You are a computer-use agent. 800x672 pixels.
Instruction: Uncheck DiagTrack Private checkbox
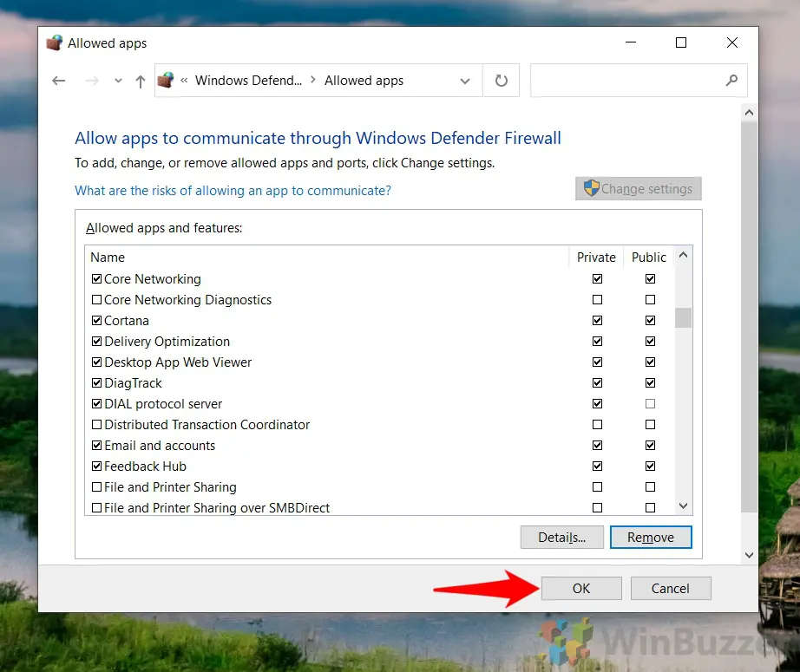point(598,383)
